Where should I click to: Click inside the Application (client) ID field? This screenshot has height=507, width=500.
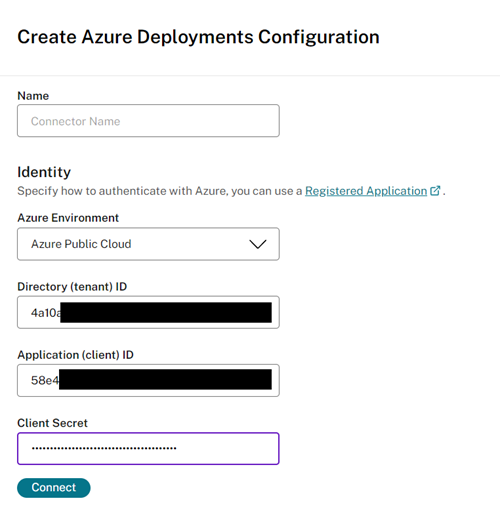[148, 380]
